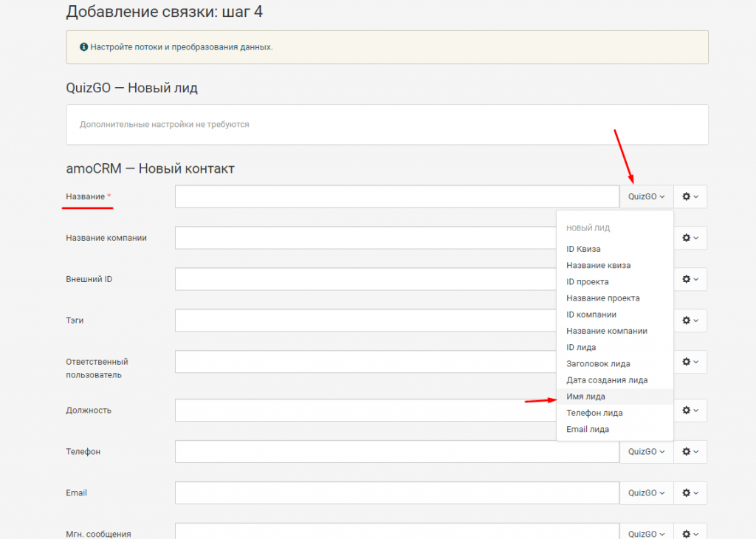Open gear settings for Email field
Screen dimensions: 756x539
(x=690, y=493)
